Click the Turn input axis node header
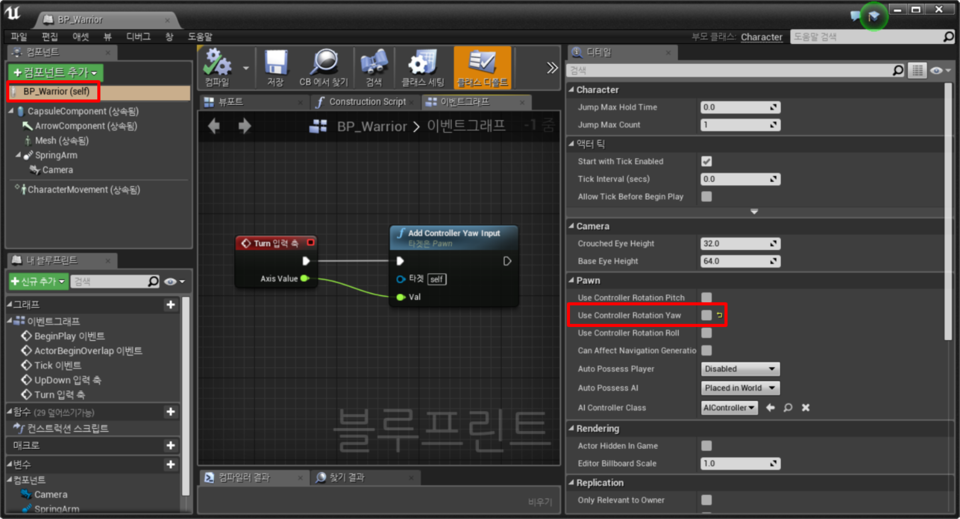The image size is (960, 519). point(276,243)
